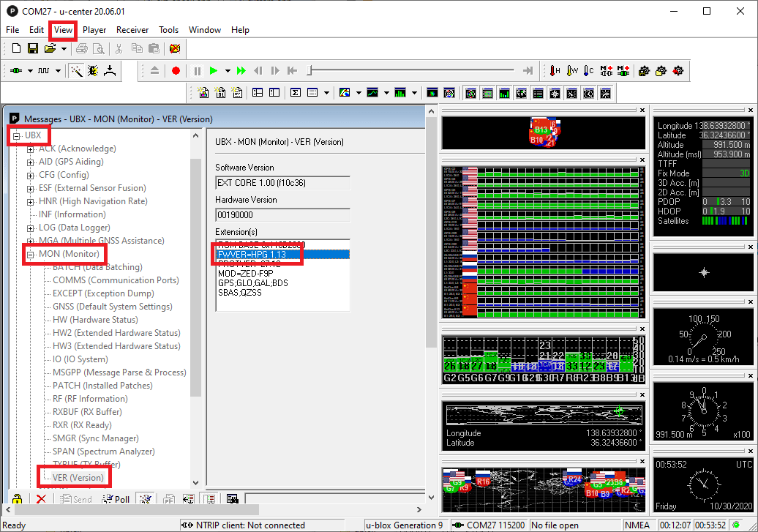Click the Poll button
Screen dimensions: 758x532
116,499
